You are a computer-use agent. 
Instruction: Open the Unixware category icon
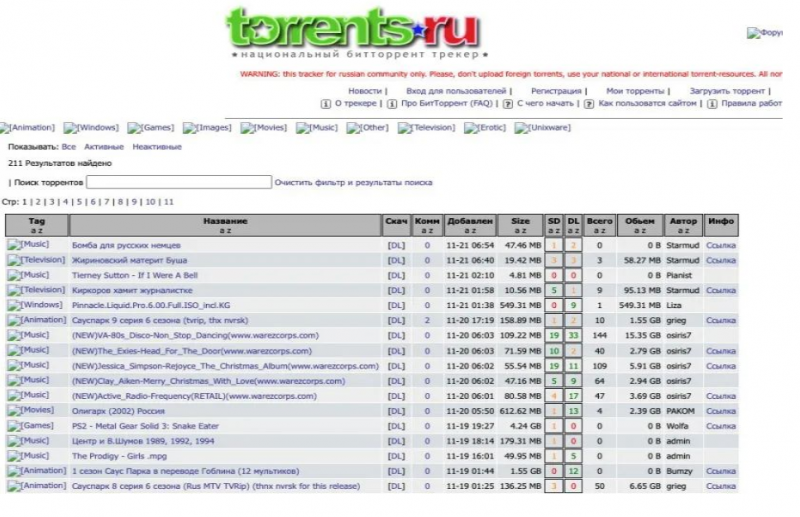543,128
